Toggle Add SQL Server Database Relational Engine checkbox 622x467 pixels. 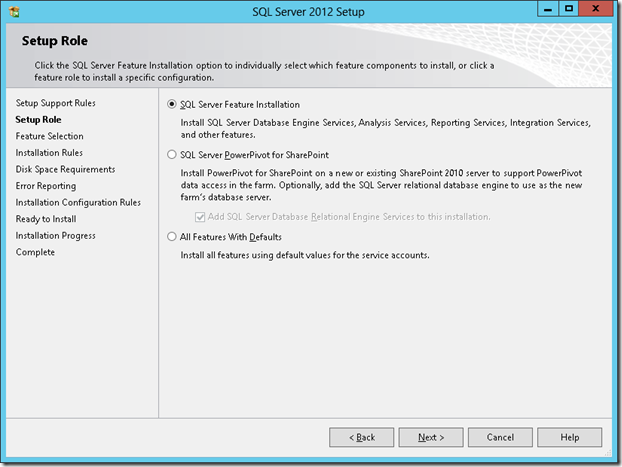pos(200,217)
